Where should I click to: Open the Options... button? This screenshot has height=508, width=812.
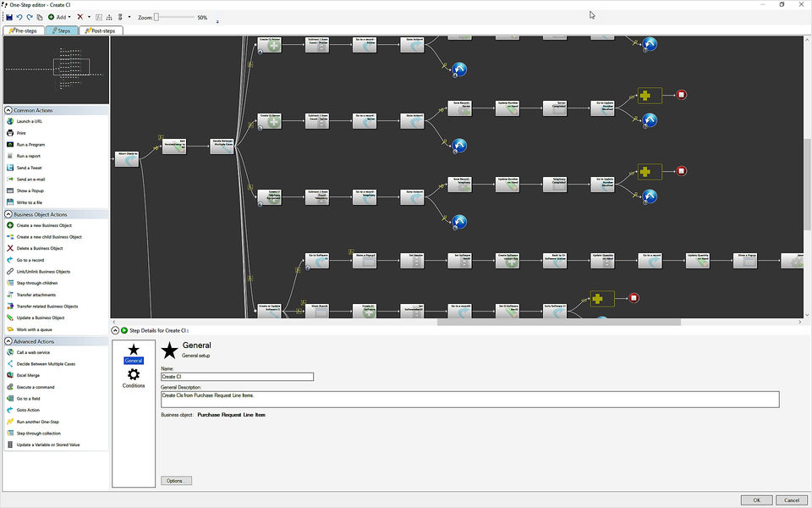(176, 481)
